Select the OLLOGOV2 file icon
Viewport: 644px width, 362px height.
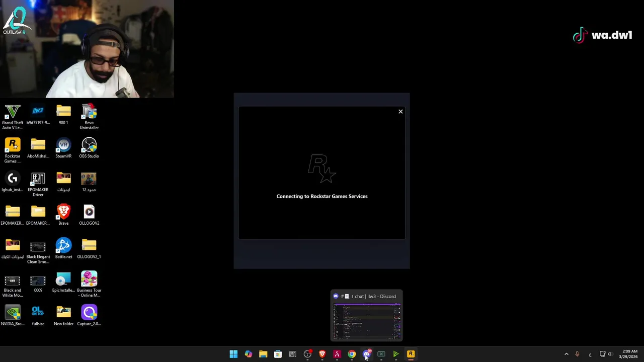tap(89, 215)
